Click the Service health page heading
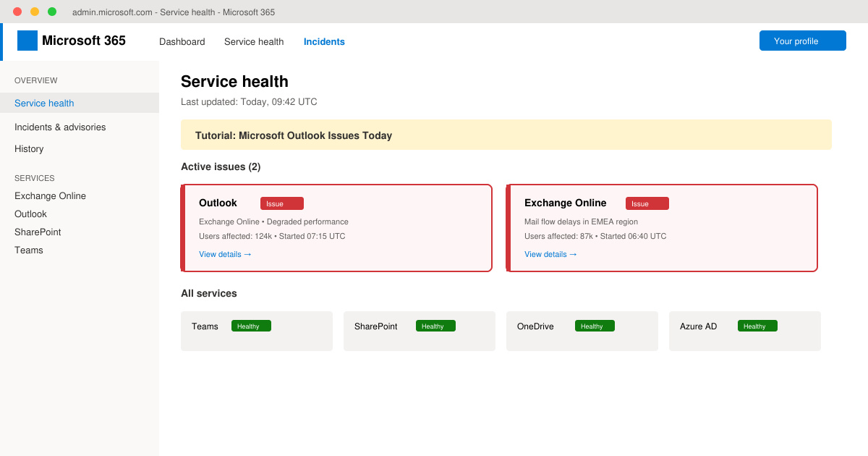The height and width of the screenshot is (456, 868). tap(234, 82)
